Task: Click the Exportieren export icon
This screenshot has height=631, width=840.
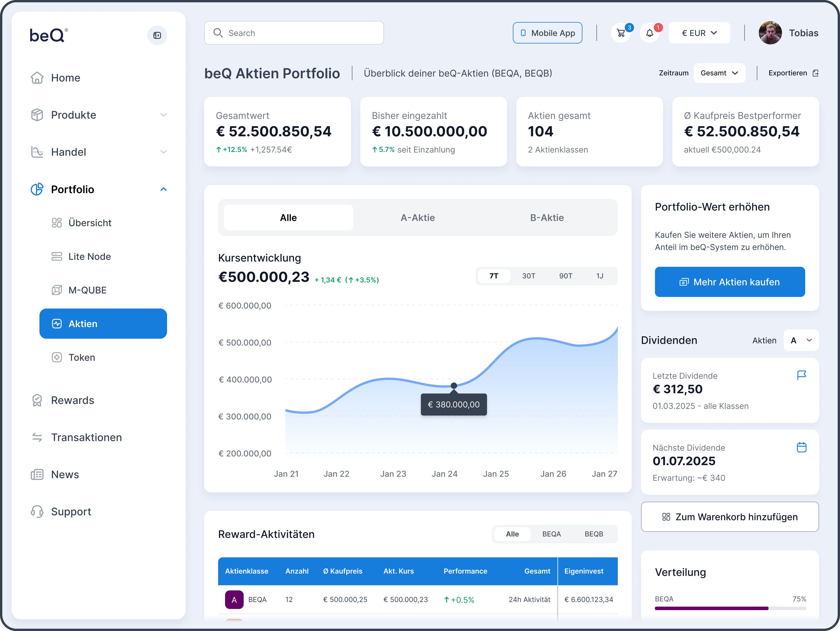Action: (815, 73)
